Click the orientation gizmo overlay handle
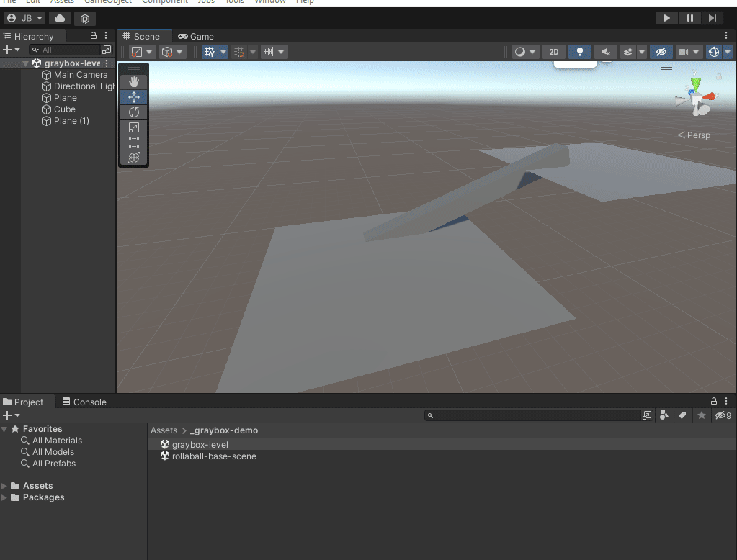The image size is (737, 560). (x=666, y=68)
